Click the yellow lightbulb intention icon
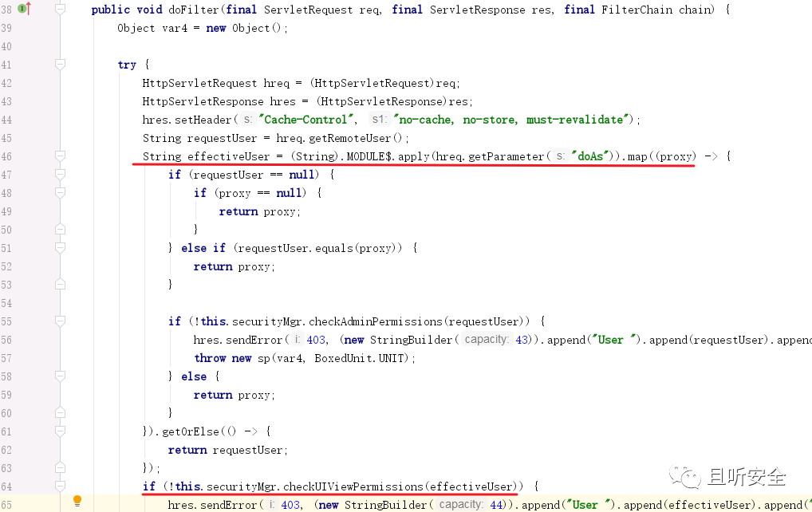The width and height of the screenshot is (812, 512). click(x=77, y=501)
